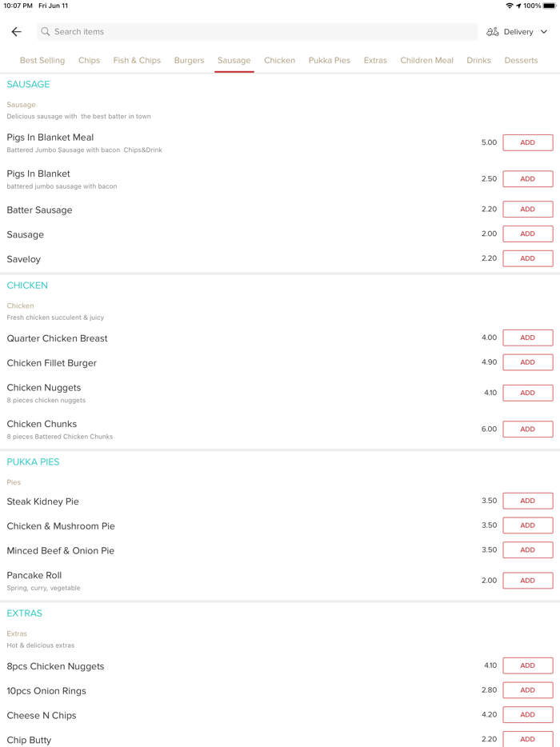This screenshot has height=747, width=560.
Task: Add 10pcs Onion Rings to order
Action: point(527,690)
